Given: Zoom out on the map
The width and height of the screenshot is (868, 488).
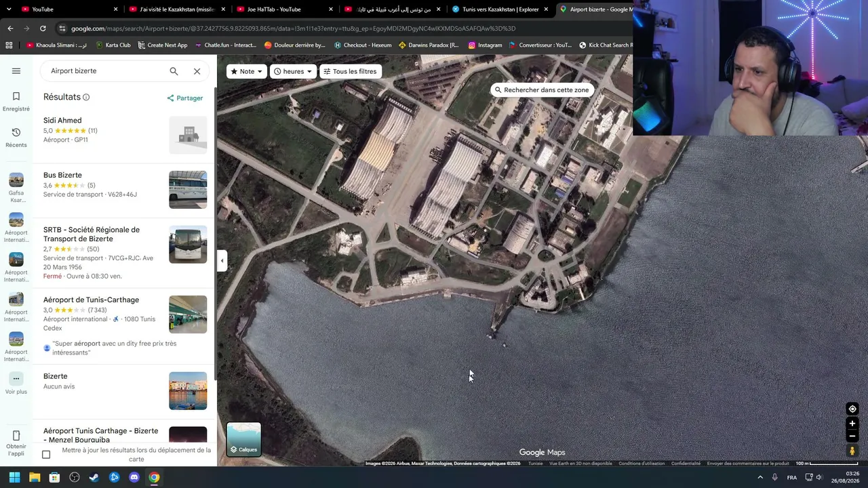Looking at the screenshot, I should click(852, 436).
